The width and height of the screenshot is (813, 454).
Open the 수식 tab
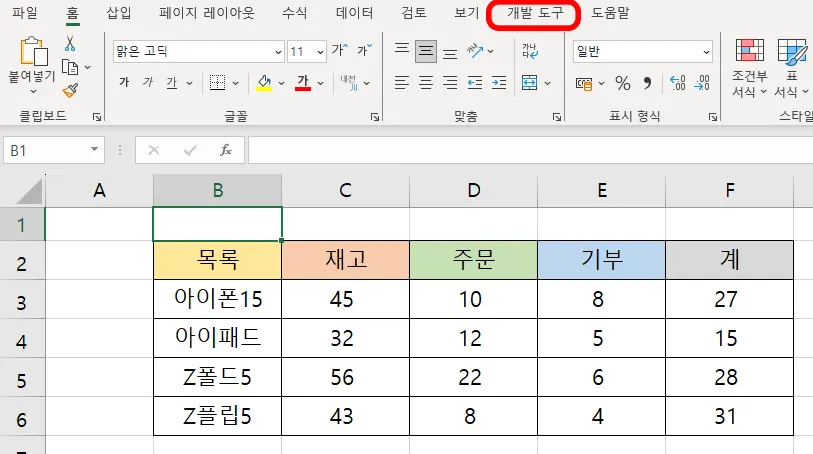[295, 12]
